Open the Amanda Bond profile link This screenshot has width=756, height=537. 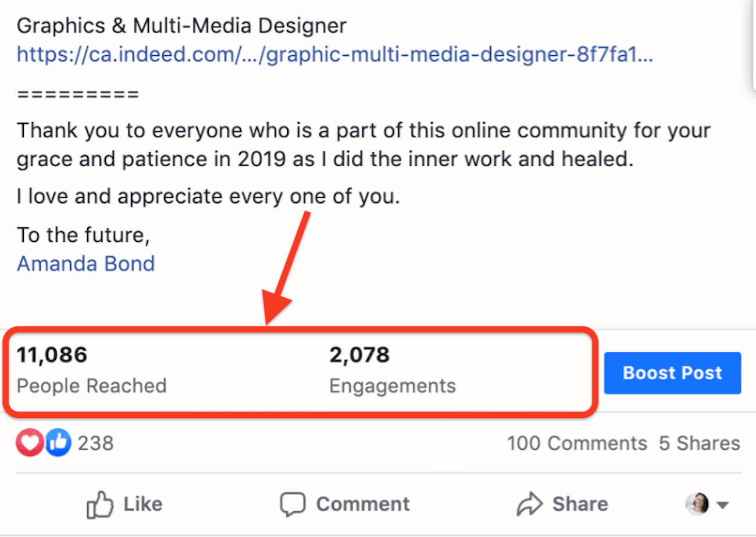pos(85,263)
